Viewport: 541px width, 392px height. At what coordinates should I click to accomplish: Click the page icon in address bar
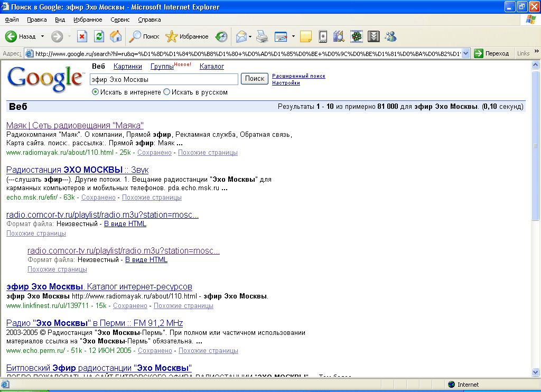30,53
